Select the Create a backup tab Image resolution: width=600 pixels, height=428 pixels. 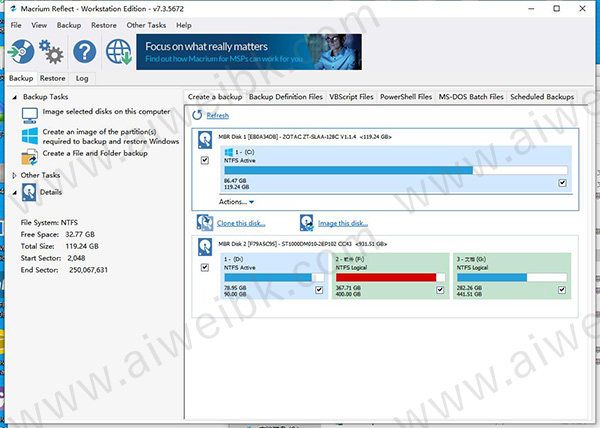click(x=215, y=97)
